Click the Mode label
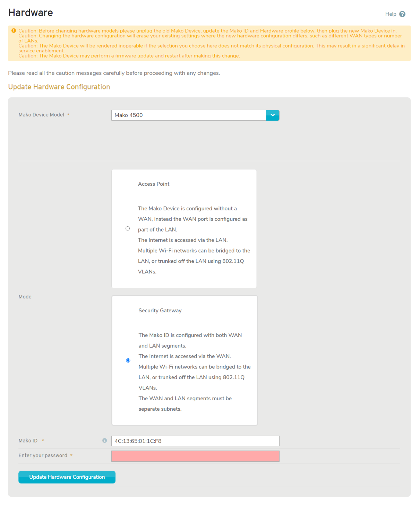The image size is (420, 506). [25, 297]
